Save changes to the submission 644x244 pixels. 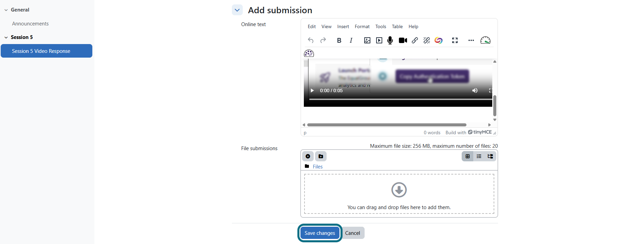[x=320, y=233]
